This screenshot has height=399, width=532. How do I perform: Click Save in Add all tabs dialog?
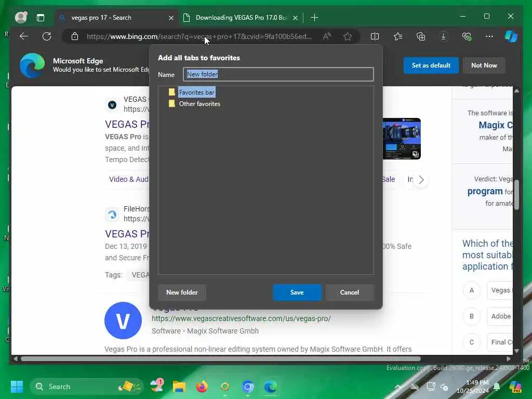tap(297, 292)
